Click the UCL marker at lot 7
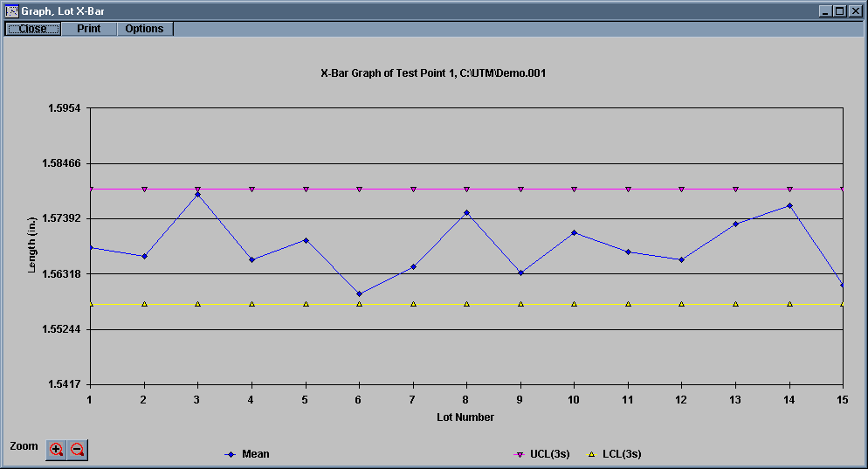This screenshot has height=469, width=868. coord(414,190)
